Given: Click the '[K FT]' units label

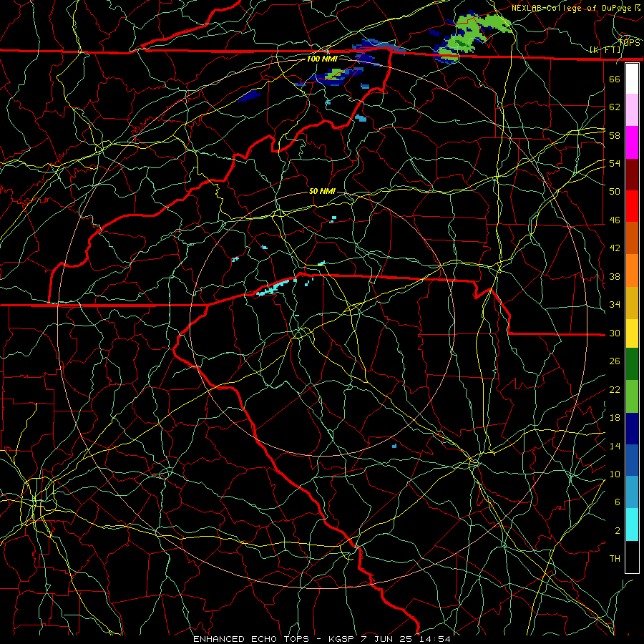Looking at the screenshot, I should [605, 49].
